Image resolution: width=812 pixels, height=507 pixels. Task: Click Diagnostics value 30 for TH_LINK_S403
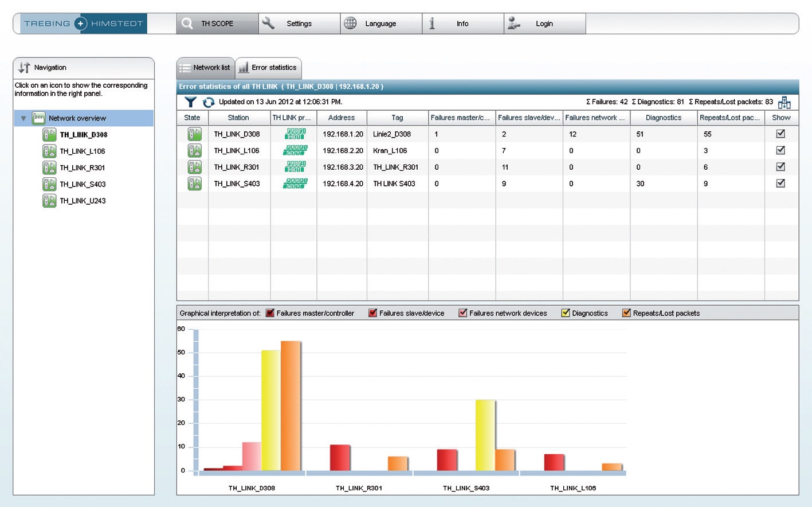tap(640, 184)
